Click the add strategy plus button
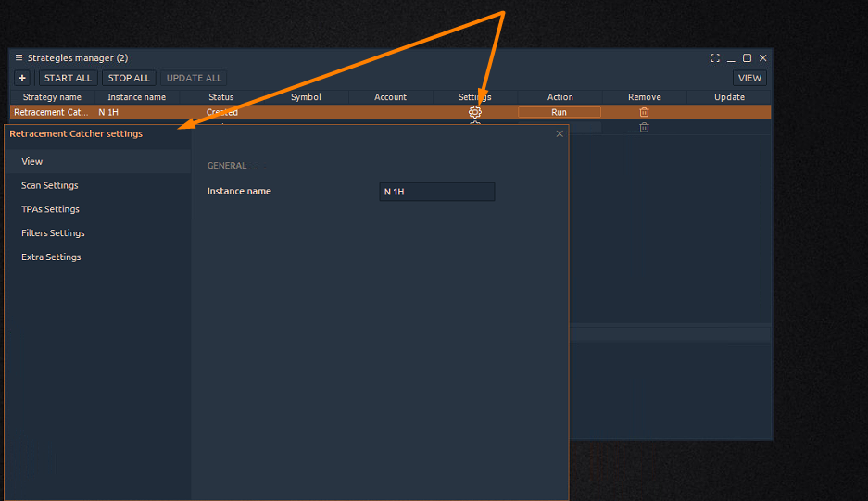Viewport: 868px width, 501px height. 22,79
